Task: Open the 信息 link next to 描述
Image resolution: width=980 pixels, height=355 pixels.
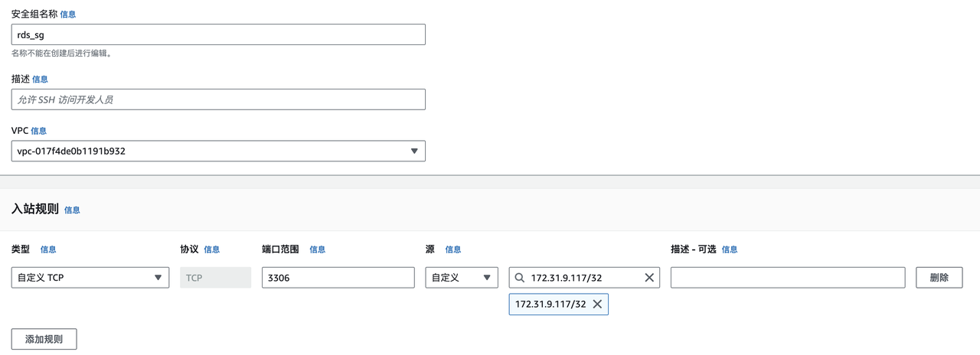Action: coord(41,79)
